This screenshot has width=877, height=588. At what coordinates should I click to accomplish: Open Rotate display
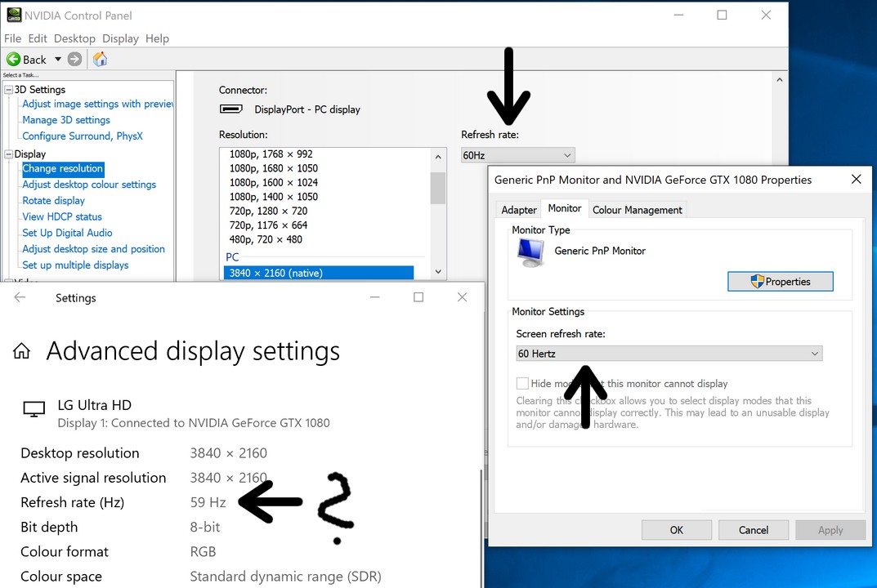(x=53, y=201)
